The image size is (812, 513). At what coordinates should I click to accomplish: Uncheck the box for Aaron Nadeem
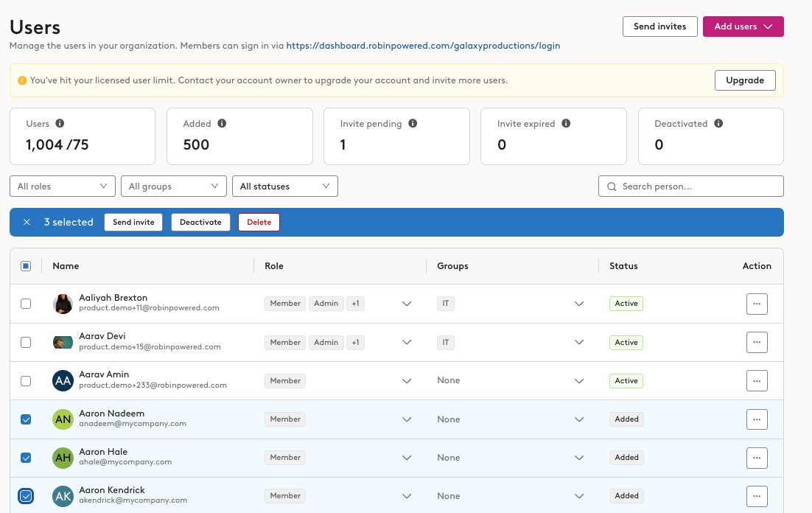[26, 419]
